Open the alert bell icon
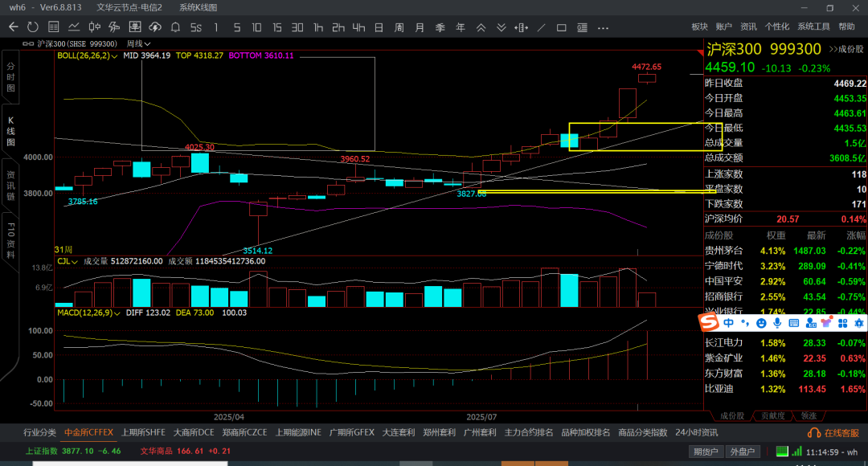The height and width of the screenshot is (466, 868). pyautogui.click(x=175, y=27)
